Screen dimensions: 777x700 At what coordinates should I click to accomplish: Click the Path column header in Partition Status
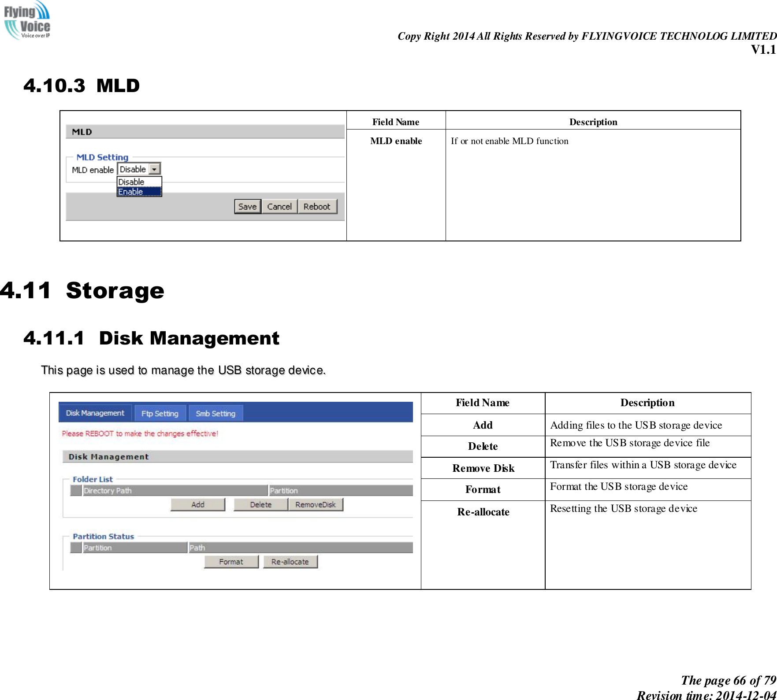[301, 548]
